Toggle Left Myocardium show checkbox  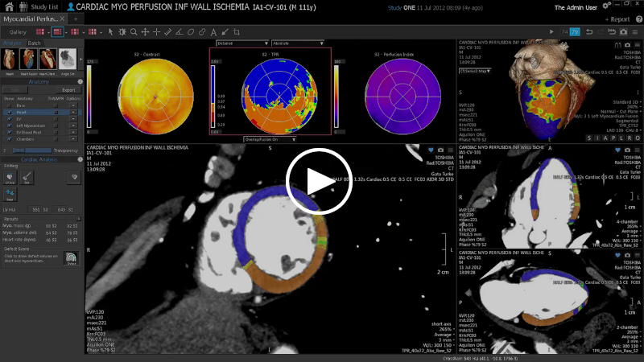(x=10, y=125)
